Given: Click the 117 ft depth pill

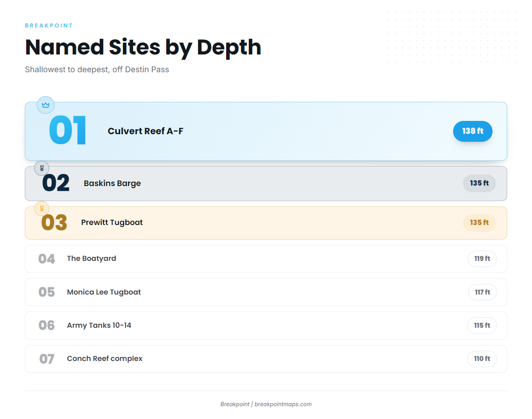Looking at the screenshot, I should 482,292.
